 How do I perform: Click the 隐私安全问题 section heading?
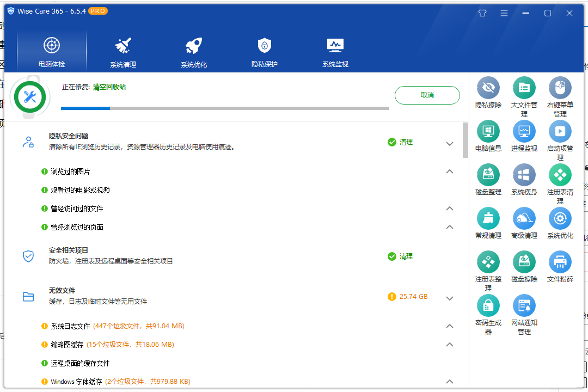[x=69, y=136]
